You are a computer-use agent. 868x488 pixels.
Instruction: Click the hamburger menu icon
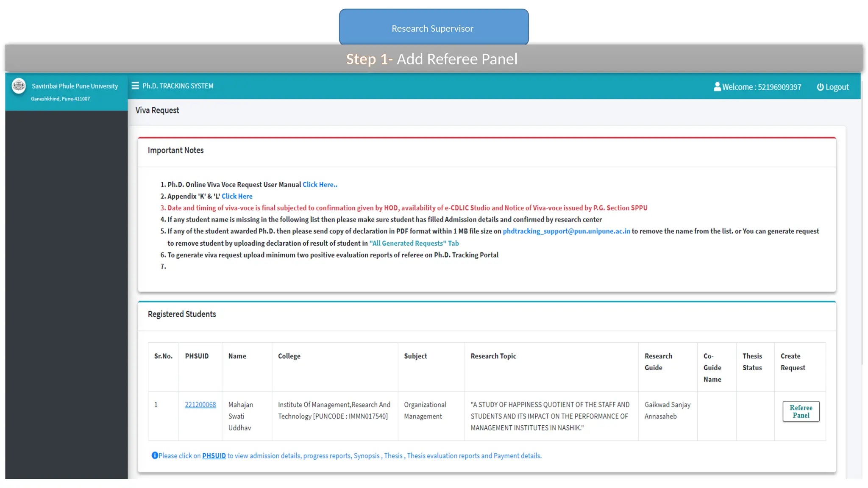click(x=135, y=86)
